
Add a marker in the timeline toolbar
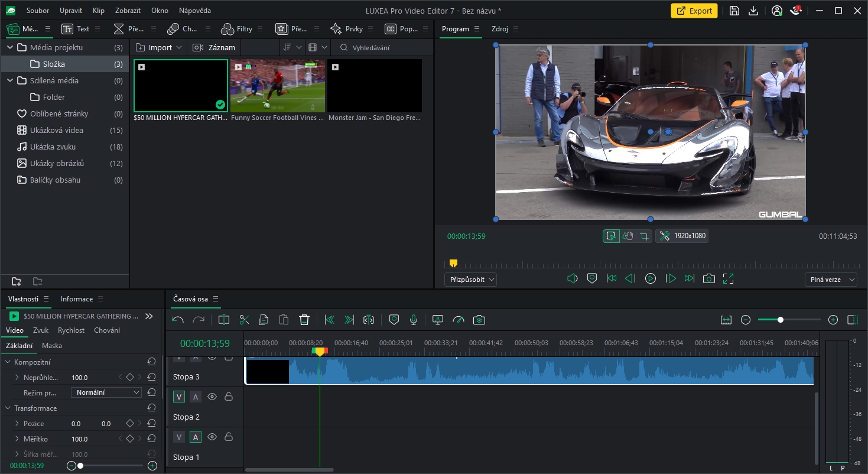pyautogui.click(x=394, y=320)
